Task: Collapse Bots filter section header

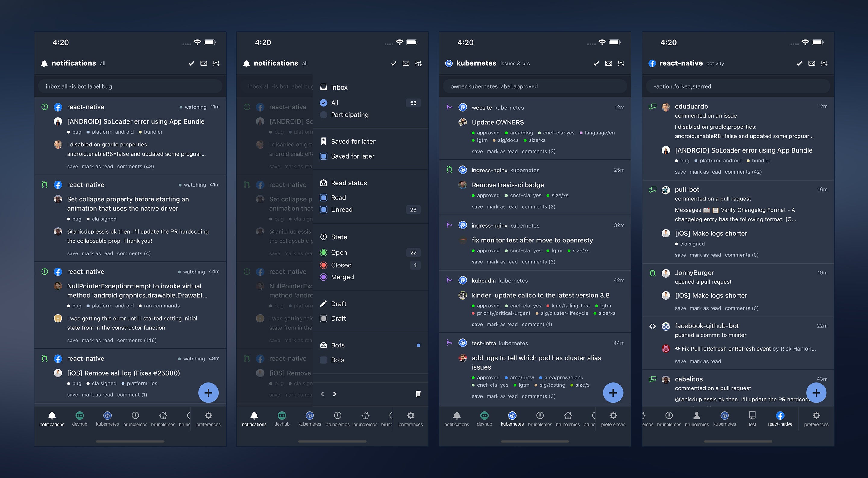Action: (370, 345)
